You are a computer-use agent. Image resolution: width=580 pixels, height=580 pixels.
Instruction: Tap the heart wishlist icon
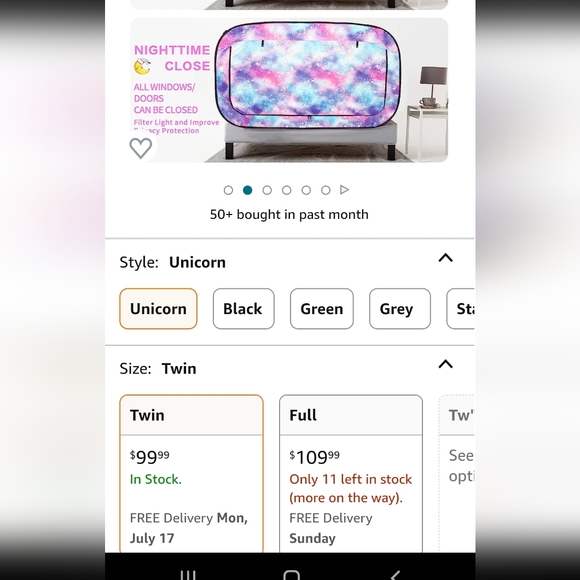click(x=141, y=148)
